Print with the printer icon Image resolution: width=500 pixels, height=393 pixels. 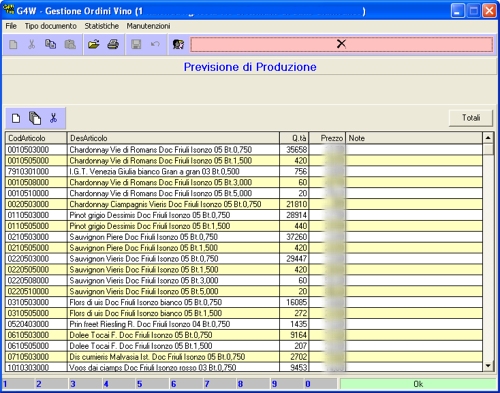(113, 44)
